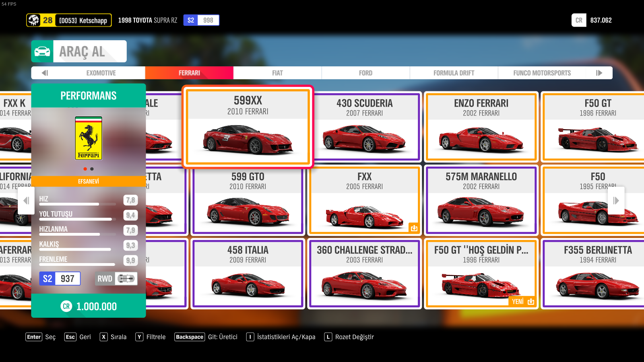Image resolution: width=644 pixels, height=362 pixels.
Task: Click the İstatistikleri Aç/Kapa prompt
Action: [281, 337]
